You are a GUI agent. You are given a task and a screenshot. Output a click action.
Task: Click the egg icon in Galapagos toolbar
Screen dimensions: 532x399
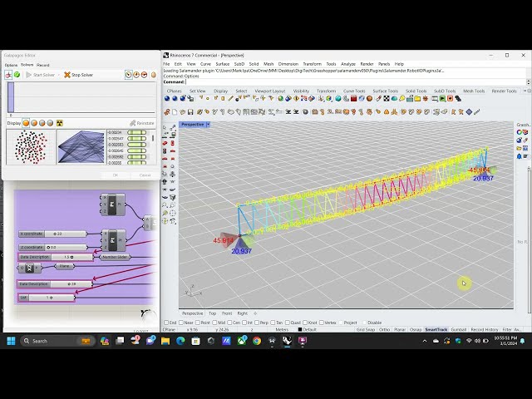153,75
